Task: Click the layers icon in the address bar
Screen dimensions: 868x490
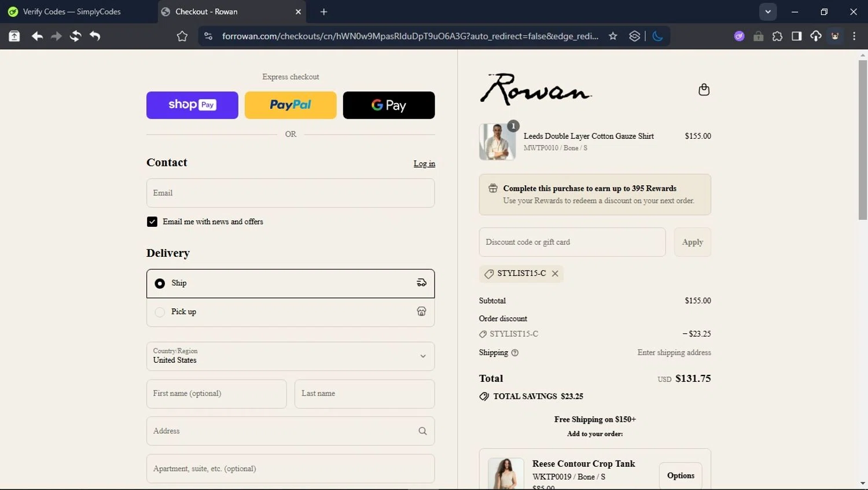Action: point(635,36)
